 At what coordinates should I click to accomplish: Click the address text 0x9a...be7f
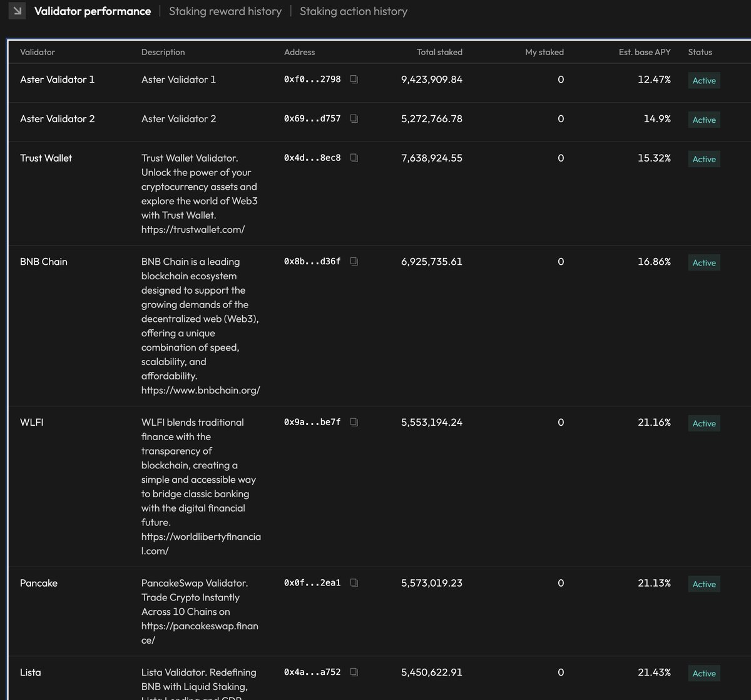pyautogui.click(x=312, y=422)
